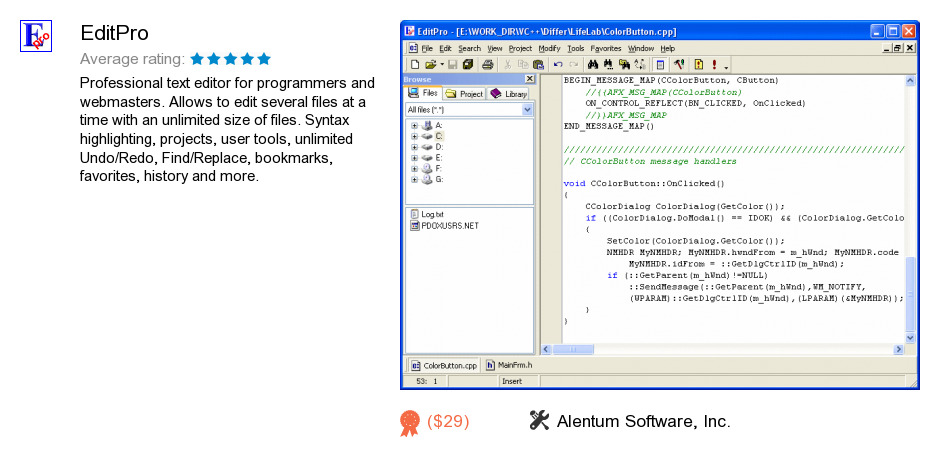Open the File menu
This screenshot has width=940, height=467.
427,49
